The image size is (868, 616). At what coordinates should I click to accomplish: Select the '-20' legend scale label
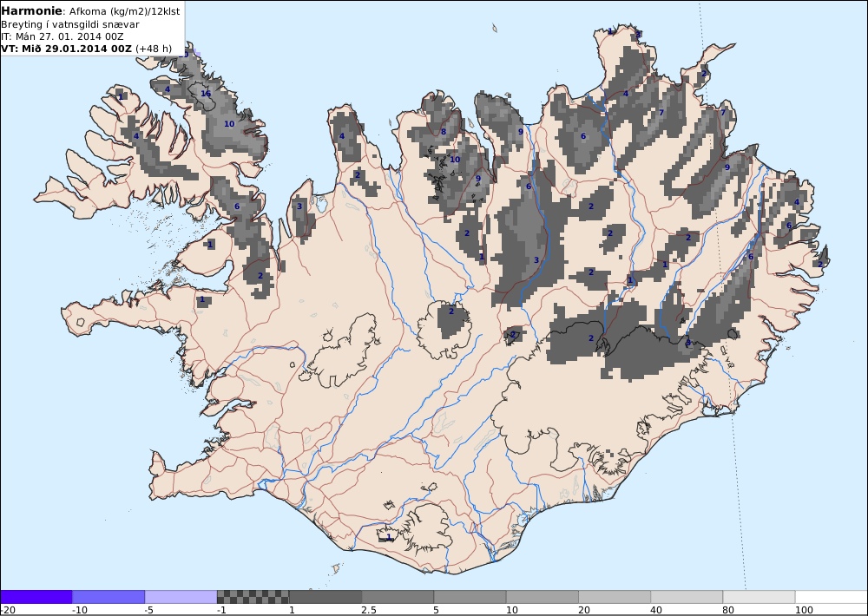click(x=8, y=610)
